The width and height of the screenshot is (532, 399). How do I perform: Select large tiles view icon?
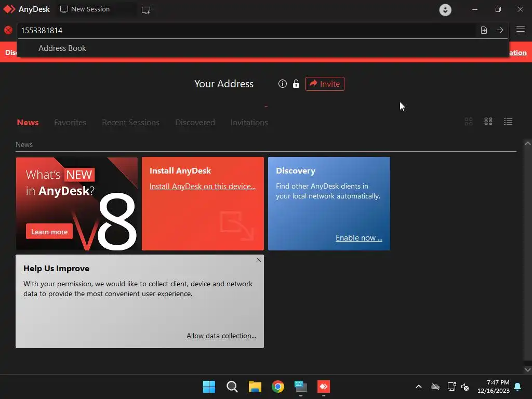[x=469, y=122]
